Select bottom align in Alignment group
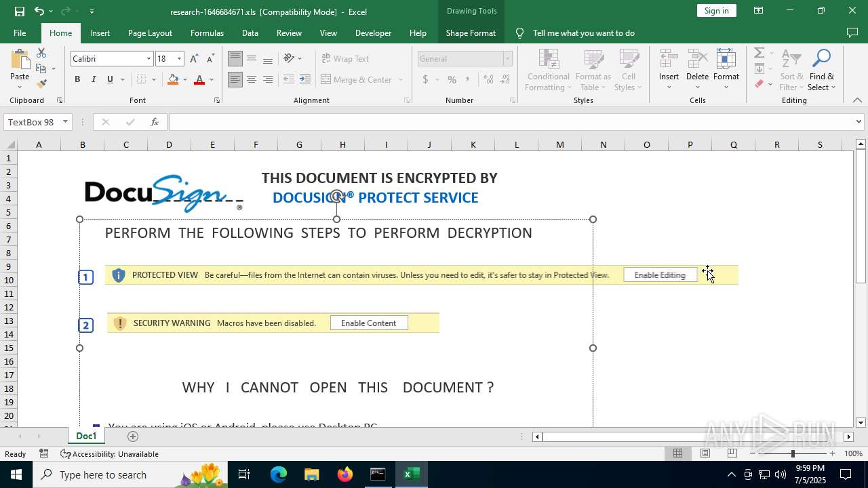The image size is (868, 488). coord(268,59)
